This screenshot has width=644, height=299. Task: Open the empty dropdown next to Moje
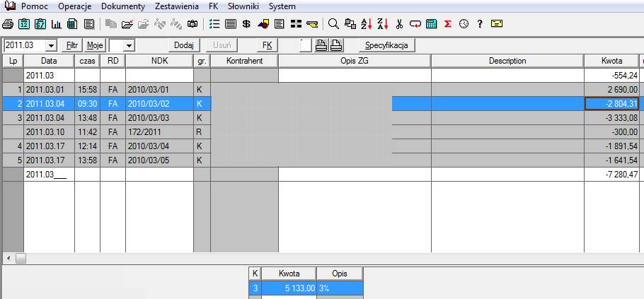click(x=129, y=45)
